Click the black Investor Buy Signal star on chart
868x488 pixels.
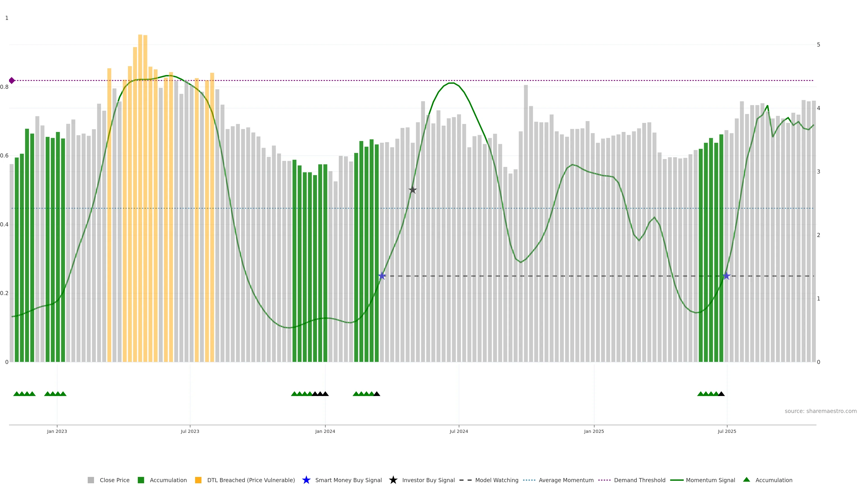(413, 190)
